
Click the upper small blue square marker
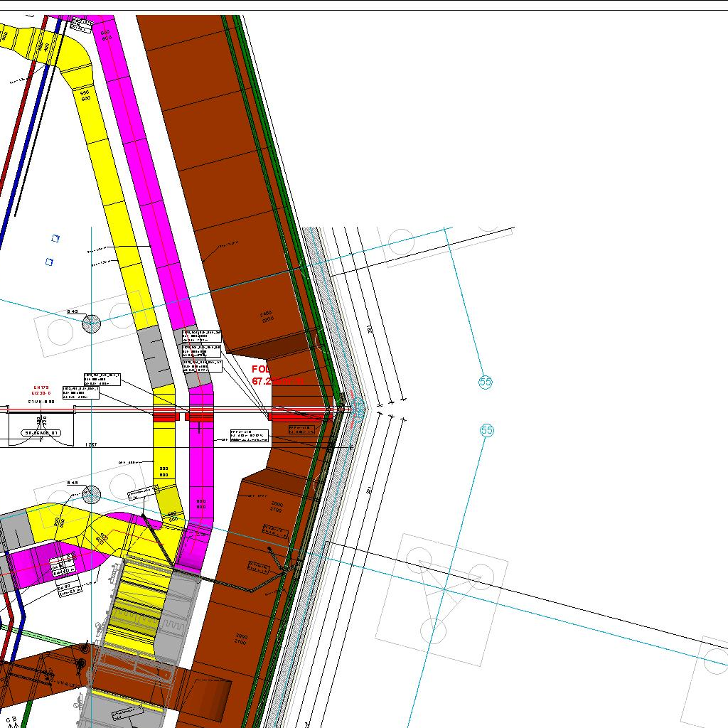tap(55, 238)
